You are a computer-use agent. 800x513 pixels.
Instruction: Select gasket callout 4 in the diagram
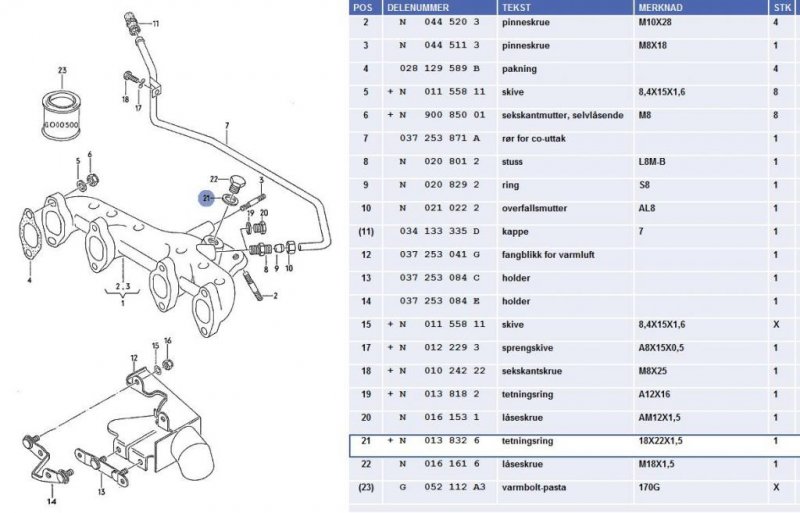point(29,281)
